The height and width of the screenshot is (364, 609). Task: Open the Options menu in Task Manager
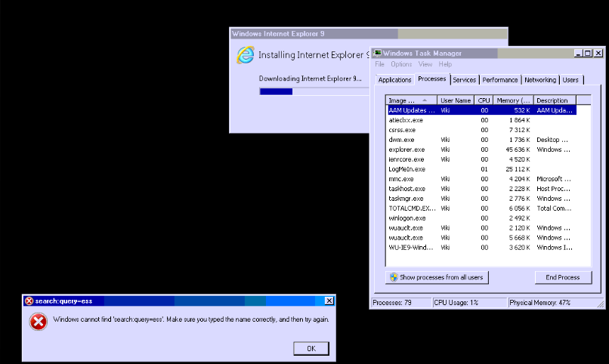(x=401, y=64)
